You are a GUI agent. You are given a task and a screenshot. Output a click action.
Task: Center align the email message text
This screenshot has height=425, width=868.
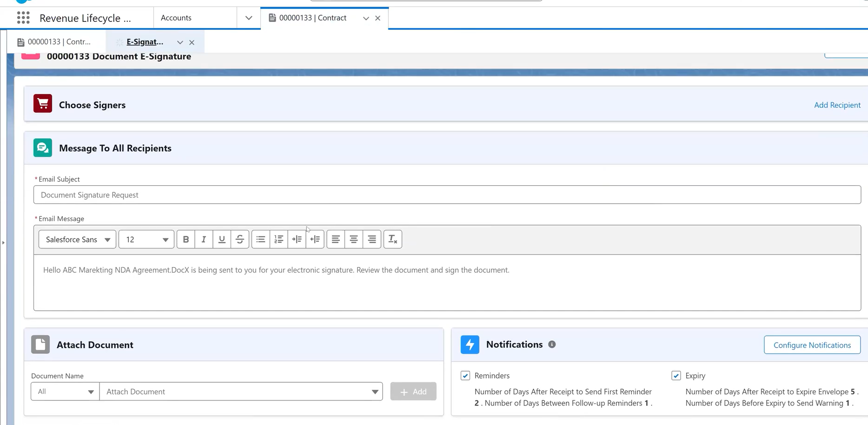click(353, 239)
